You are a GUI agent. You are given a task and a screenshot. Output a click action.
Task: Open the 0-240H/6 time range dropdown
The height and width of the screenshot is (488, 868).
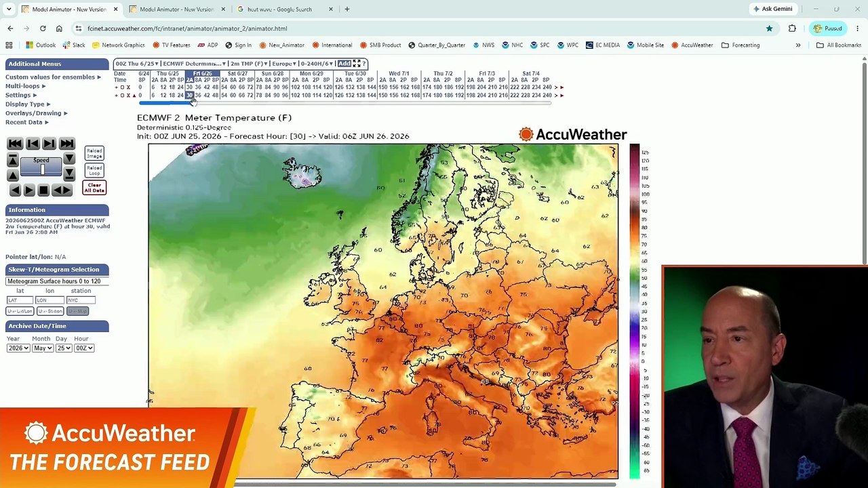(x=317, y=64)
